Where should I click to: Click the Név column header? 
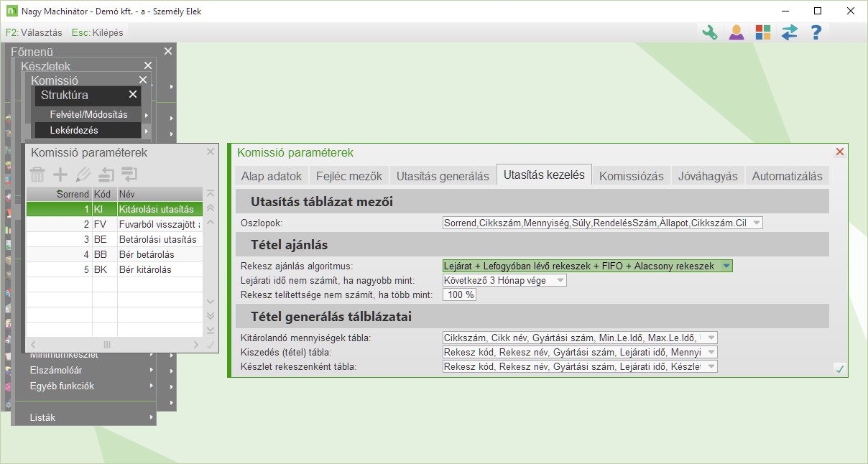coord(160,194)
